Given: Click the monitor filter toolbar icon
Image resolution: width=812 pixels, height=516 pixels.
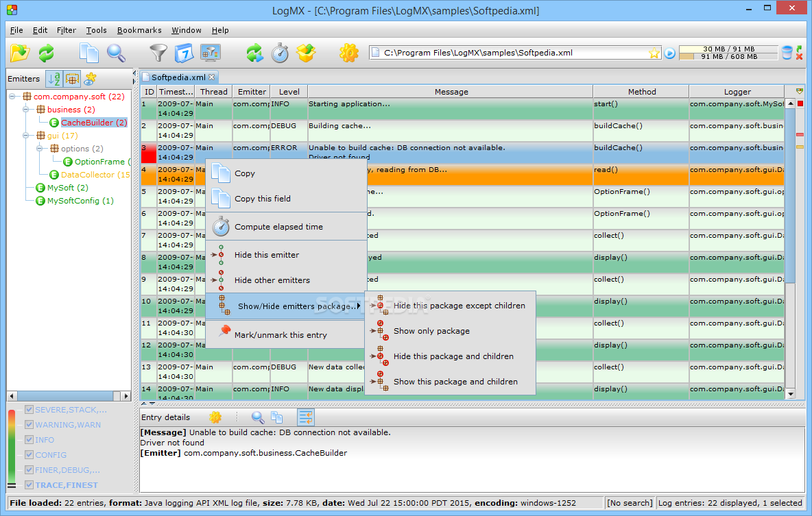Looking at the screenshot, I should [x=211, y=53].
